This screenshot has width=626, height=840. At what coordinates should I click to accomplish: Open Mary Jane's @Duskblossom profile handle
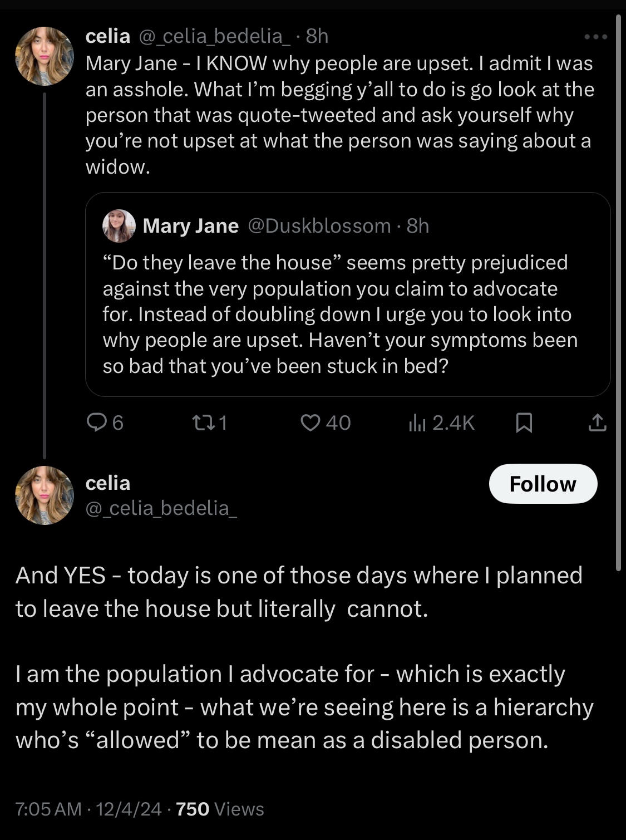pos(319,226)
